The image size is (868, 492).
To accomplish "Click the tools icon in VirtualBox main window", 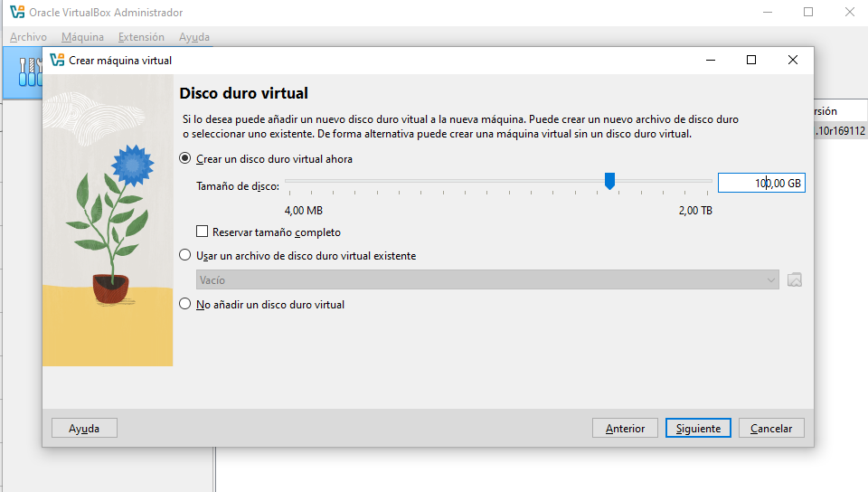I will (29, 72).
